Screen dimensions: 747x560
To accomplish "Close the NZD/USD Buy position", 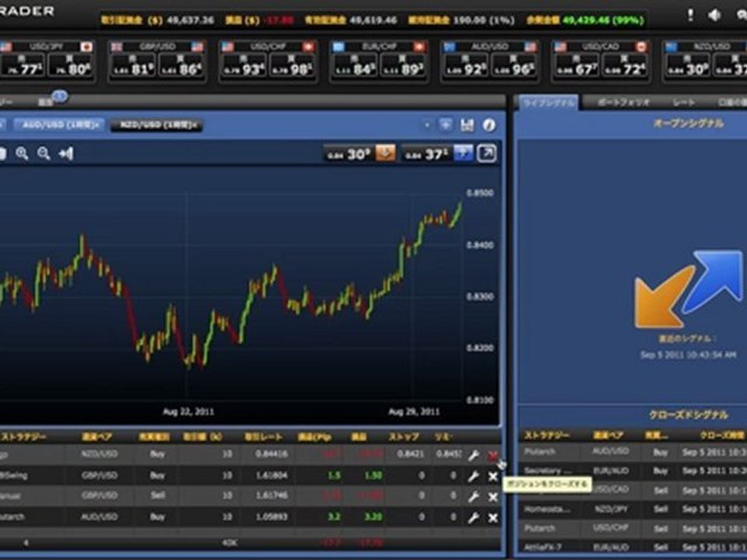I will (493, 456).
